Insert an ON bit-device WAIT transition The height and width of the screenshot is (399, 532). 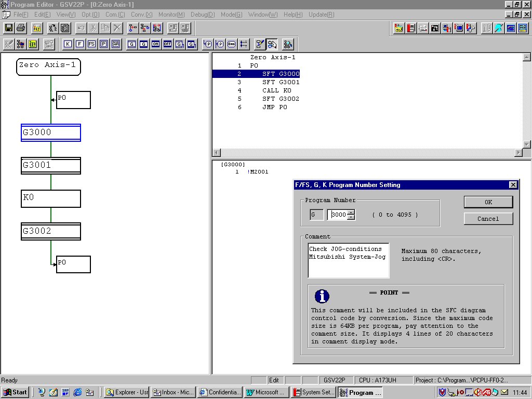point(155,44)
